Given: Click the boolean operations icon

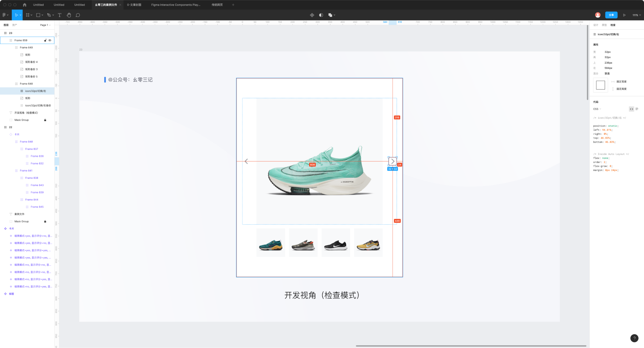Looking at the screenshot, I should [x=330, y=15].
